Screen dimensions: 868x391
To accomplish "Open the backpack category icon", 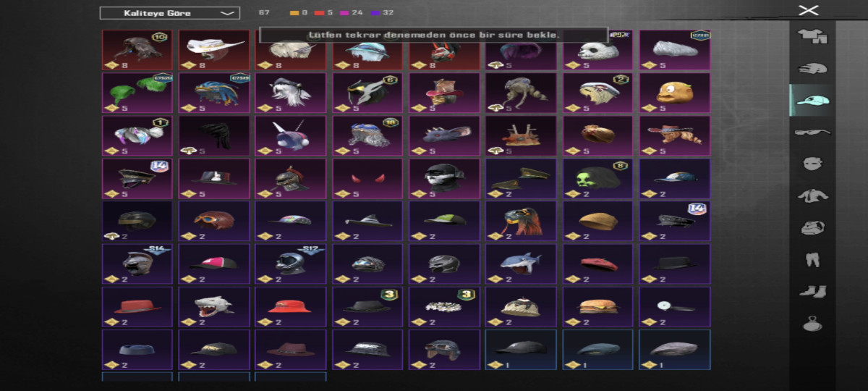I will [x=812, y=227].
